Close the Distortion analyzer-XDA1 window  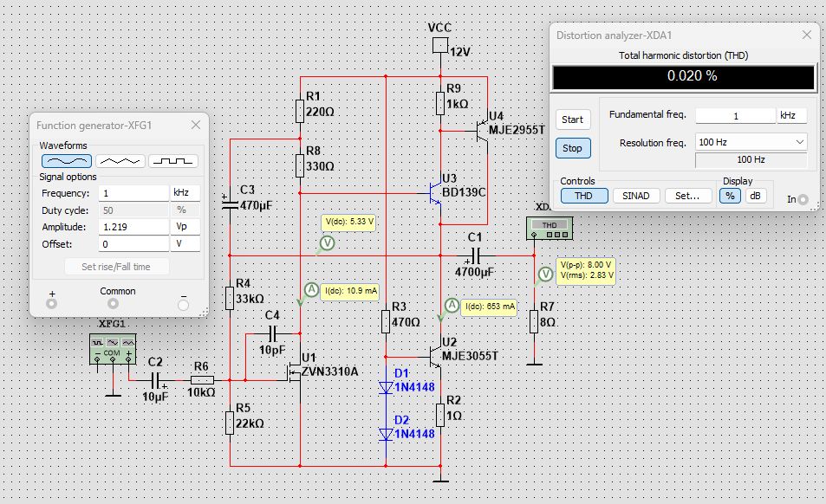pos(807,36)
